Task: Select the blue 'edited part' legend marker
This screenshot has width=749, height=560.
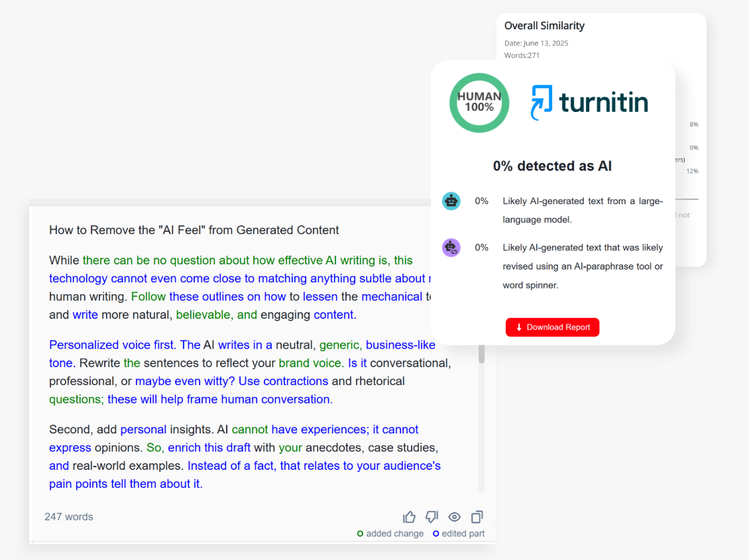Action: click(x=435, y=533)
